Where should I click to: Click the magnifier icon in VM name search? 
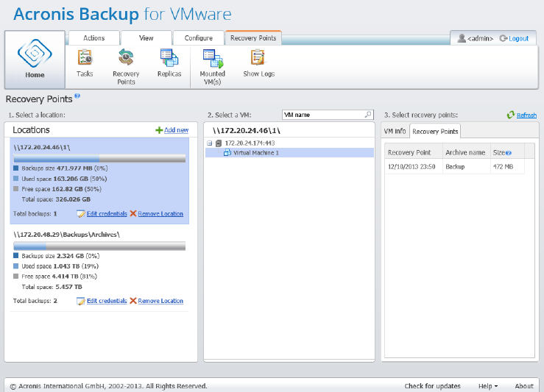tap(368, 115)
